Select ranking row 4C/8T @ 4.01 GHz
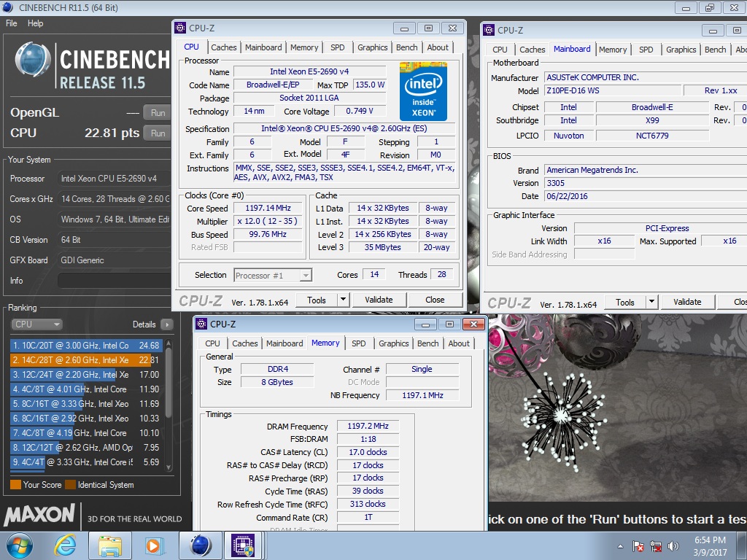The image size is (747, 560). click(x=86, y=389)
